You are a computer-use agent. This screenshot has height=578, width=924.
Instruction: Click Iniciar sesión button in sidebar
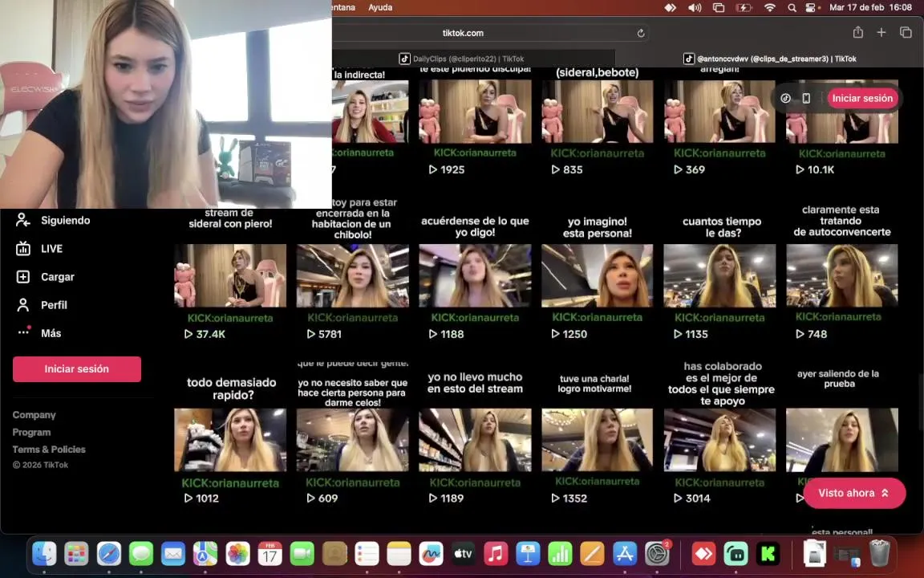click(x=77, y=369)
